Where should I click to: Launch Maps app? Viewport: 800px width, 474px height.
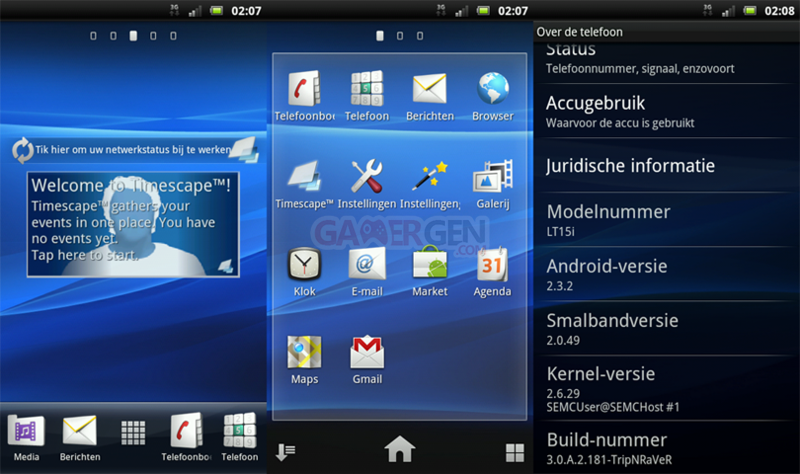[304, 360]
